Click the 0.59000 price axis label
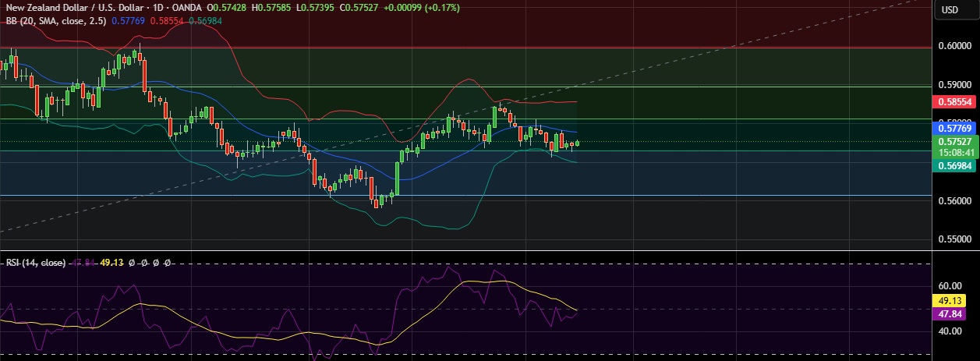 [x=954, y=84]
